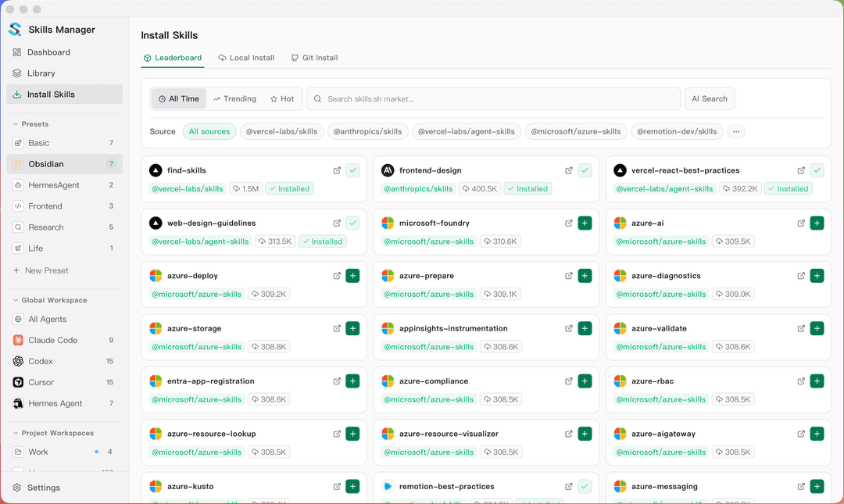Toggle installed checkmark on vercel-react-best-practices
Screen dimensions: 844x504
coord(817,170)
